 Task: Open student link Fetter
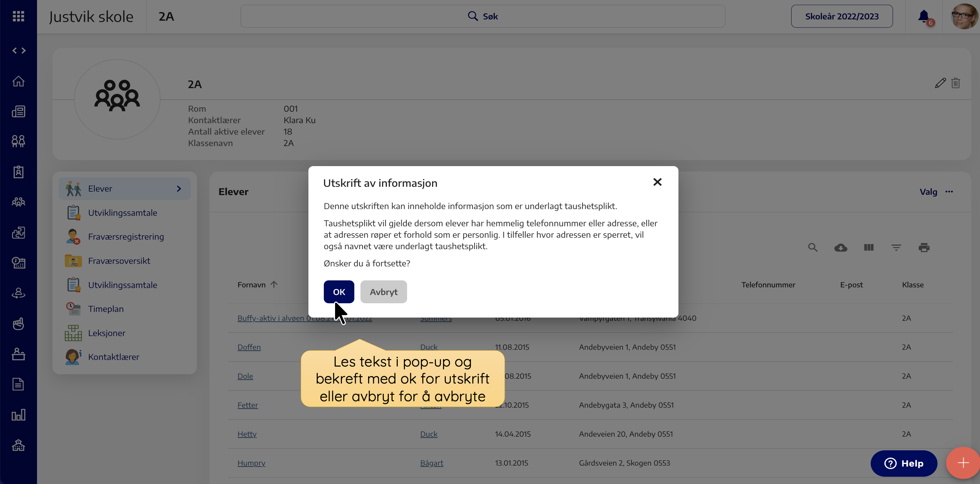click(247, 405)
